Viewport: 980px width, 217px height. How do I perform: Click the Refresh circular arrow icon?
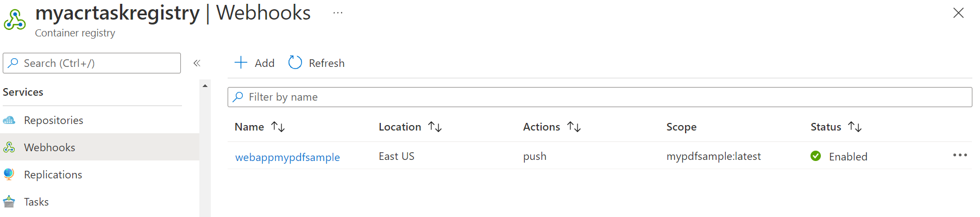295,63
